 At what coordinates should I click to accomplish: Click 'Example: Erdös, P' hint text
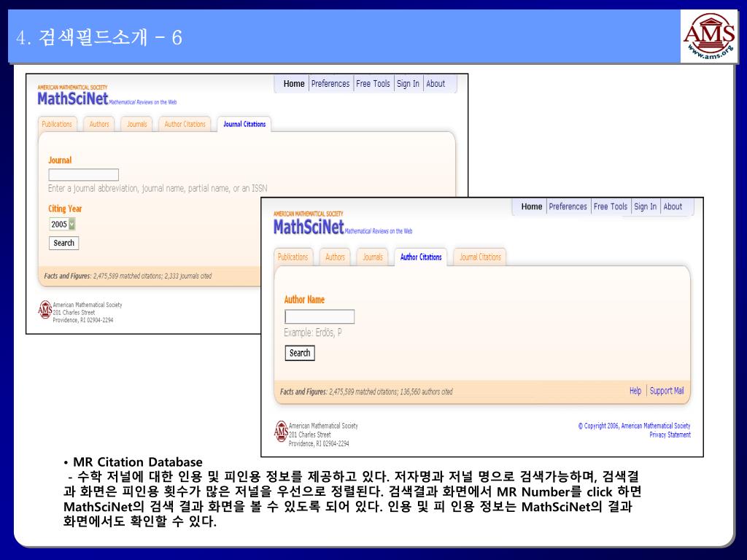(312, 332)
